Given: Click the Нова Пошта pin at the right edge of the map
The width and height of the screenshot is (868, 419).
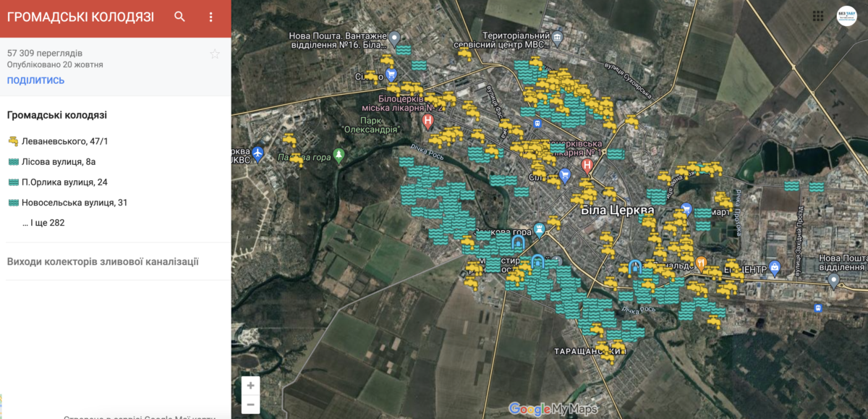Looking at the screenshot, I should (x=833, y=280).
